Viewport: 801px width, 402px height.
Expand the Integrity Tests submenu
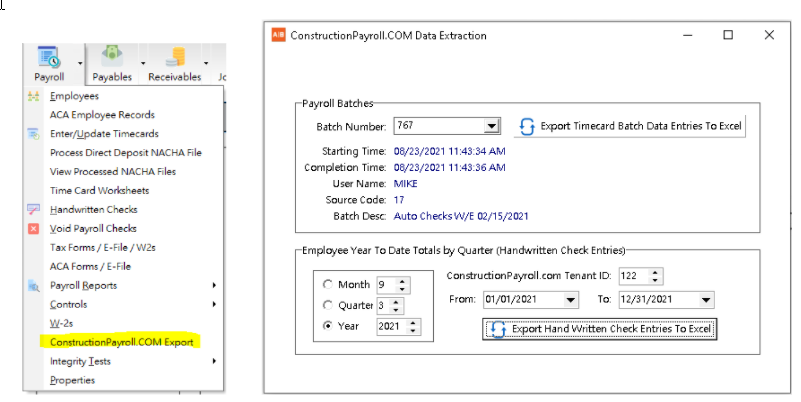(214, 361)
